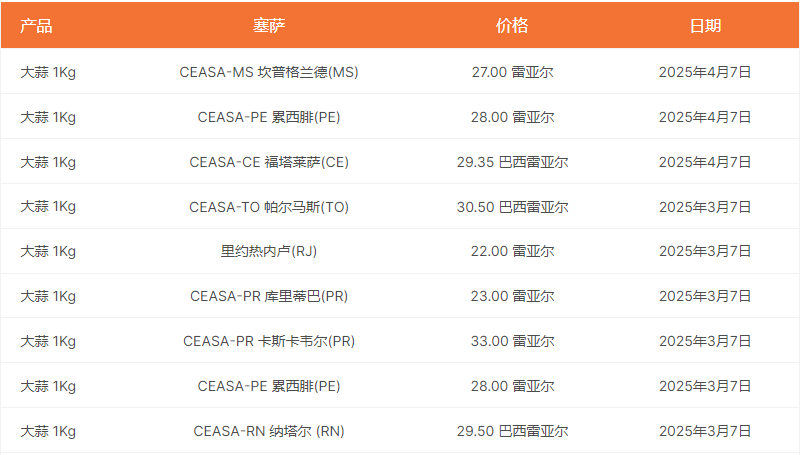Click CEASA-RN 纳塔尔 (RN) entry
Image resolution: width=802 pixels, height=455 pixels.
tap(269, 431)
